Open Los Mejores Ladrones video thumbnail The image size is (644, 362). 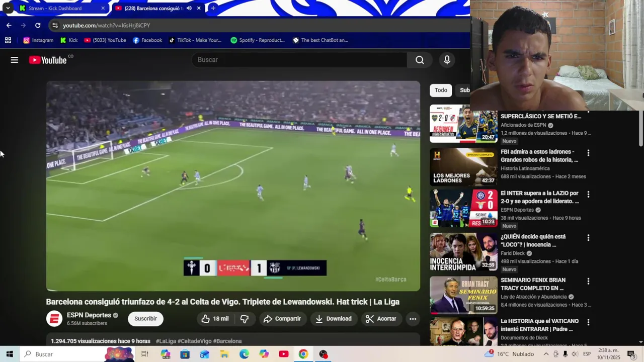(x=463, y=167)
